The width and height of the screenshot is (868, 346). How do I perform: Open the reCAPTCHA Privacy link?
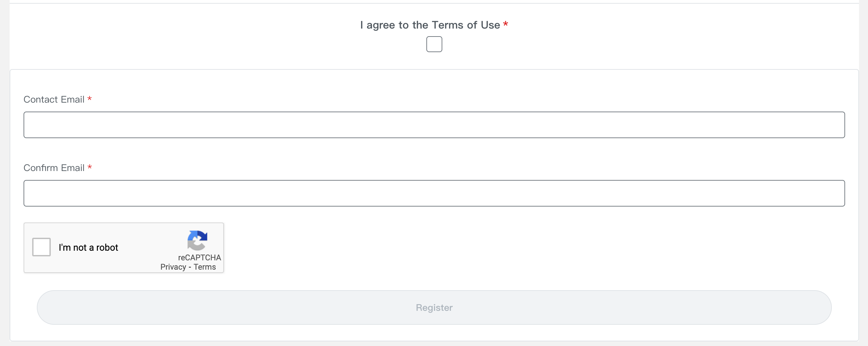click(173, 267)
